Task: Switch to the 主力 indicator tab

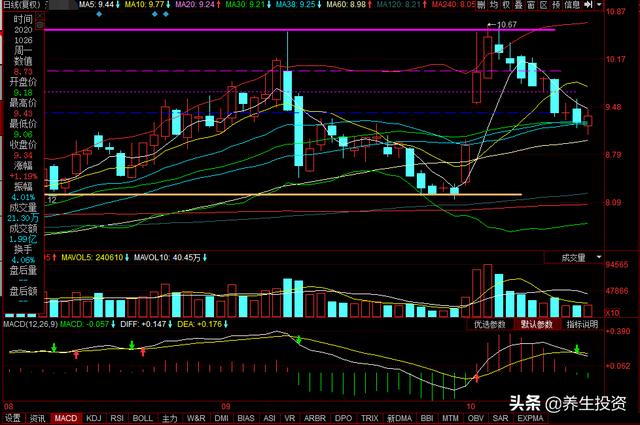Action: pos(170,418)
